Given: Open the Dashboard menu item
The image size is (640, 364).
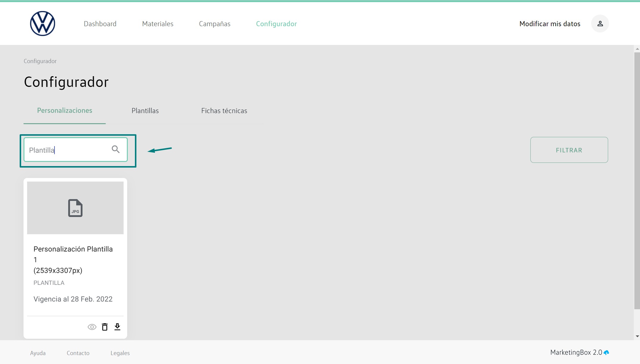Looking at the screenshot, I should click(100, 24).
